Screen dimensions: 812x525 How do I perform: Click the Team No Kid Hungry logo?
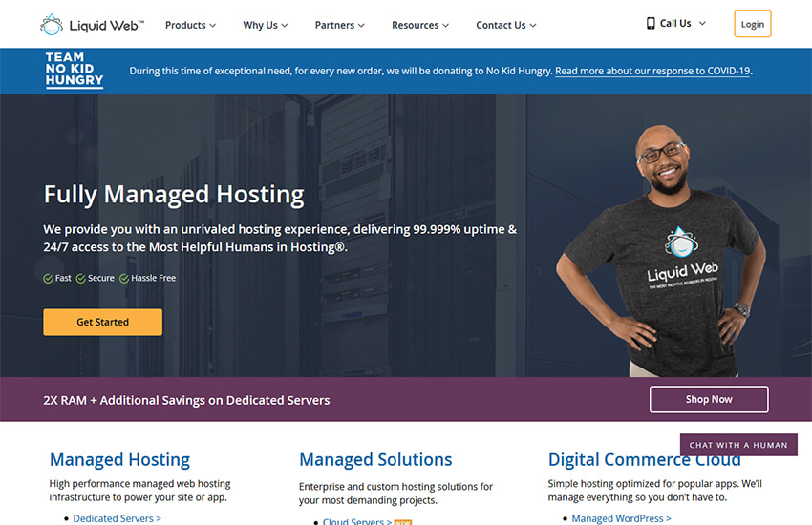tap(75, 70)
